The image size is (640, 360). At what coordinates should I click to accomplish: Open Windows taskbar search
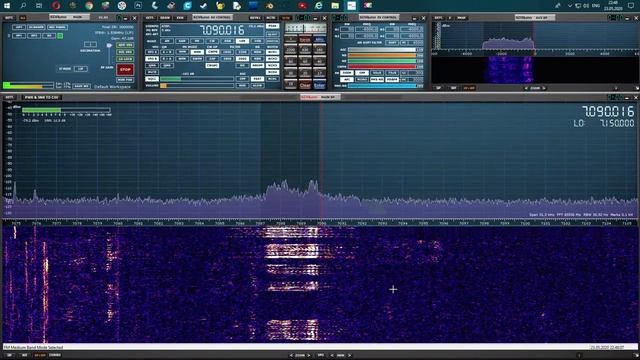point(23,6)
